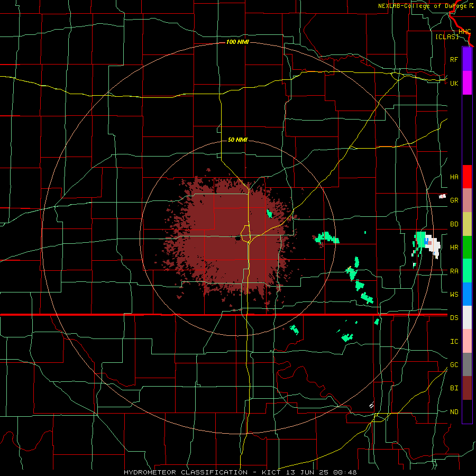Select the yellow BD legend swatch

tap(467, 224)
